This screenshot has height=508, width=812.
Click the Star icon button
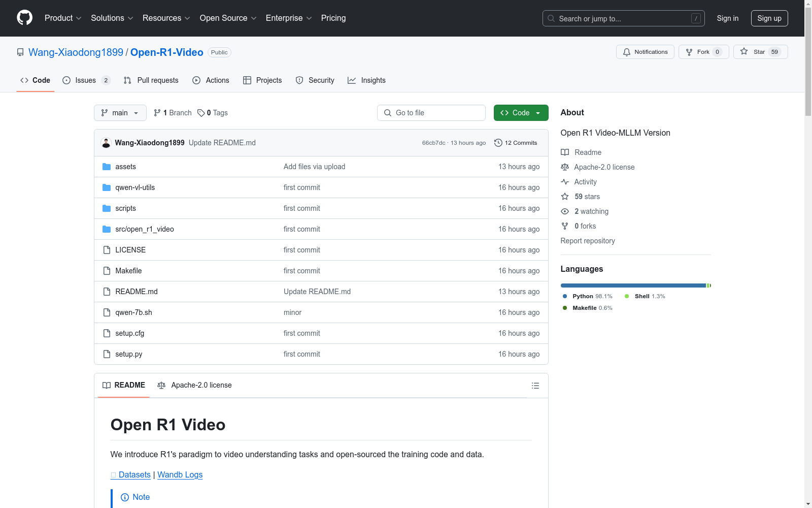click(x=744, y=51)
